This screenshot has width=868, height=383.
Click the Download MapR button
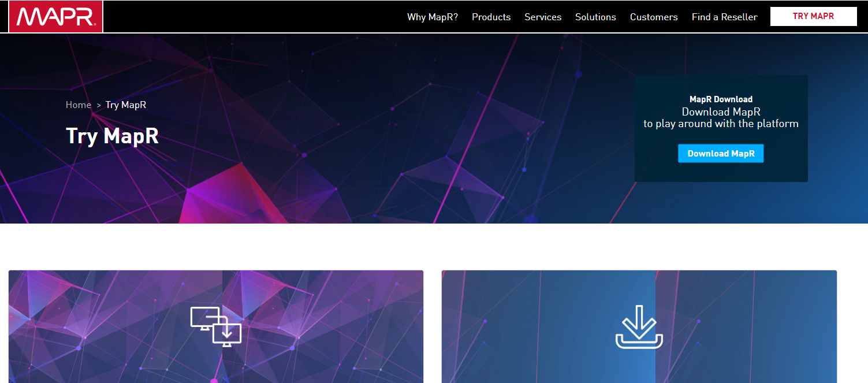(x=721, y=154)
